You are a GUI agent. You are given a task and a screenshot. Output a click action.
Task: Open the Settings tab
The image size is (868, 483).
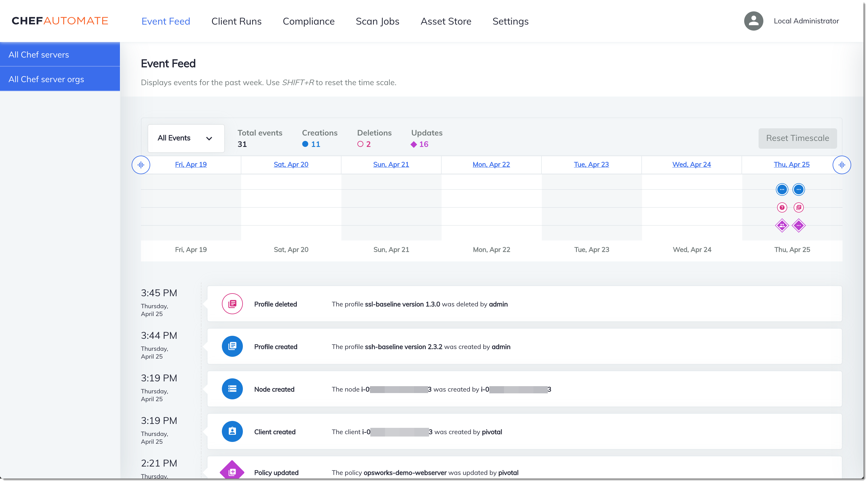point(511,21)
